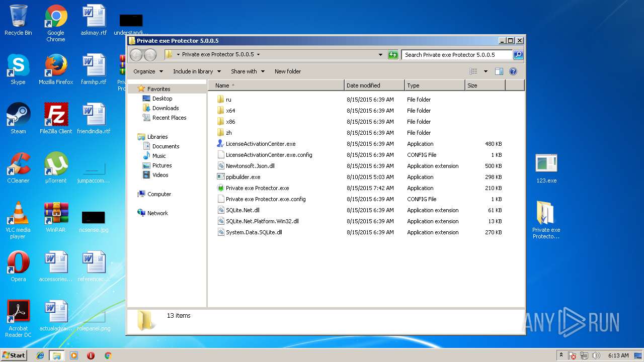Open the Recycle Bin desktop icon
644x362 pixels.
(18, 20)
